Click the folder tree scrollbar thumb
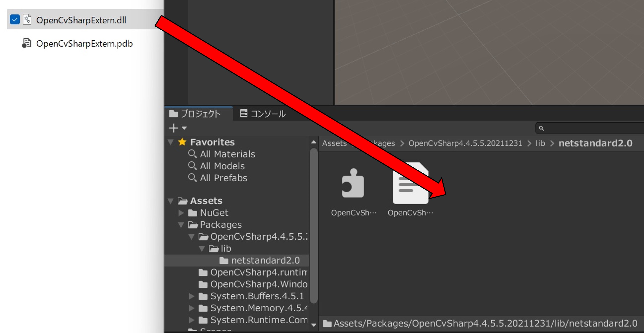 (314, 226)
